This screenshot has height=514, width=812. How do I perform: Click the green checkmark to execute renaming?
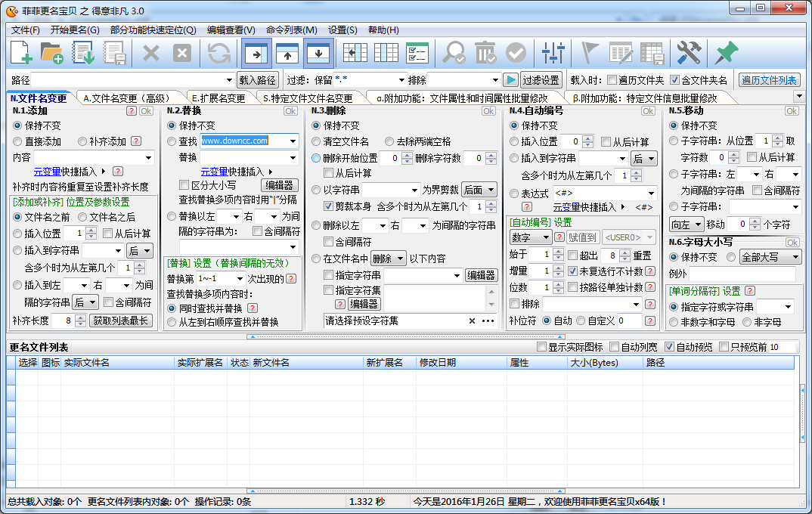pos(516,53)
